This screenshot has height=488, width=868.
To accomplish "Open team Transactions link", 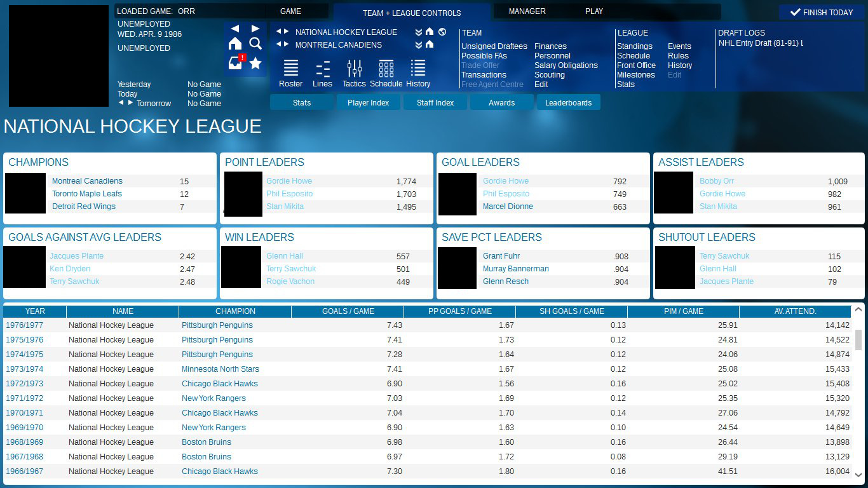I will (484, 75).
